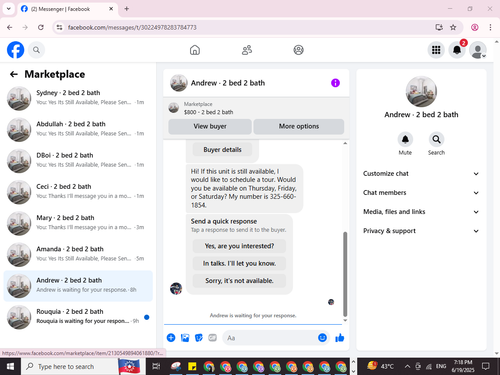
Task: Send quick reply "Sorry, it's not available."
Action: tap(239, 281)
